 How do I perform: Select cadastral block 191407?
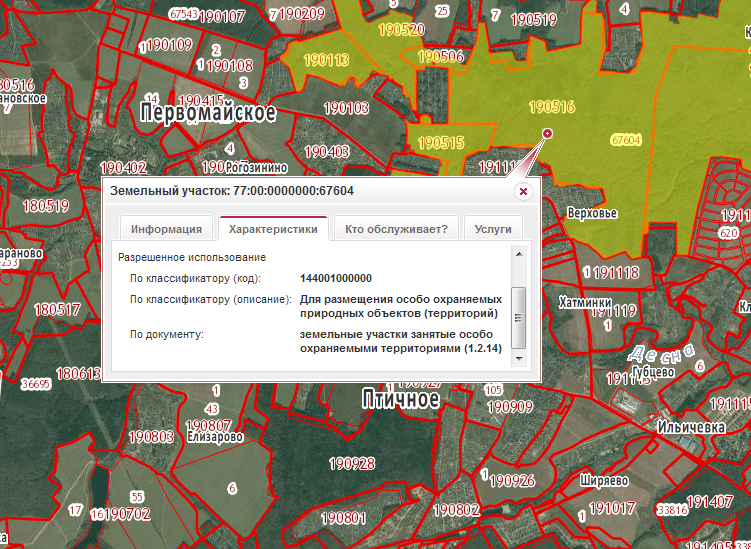pos(709,502)
